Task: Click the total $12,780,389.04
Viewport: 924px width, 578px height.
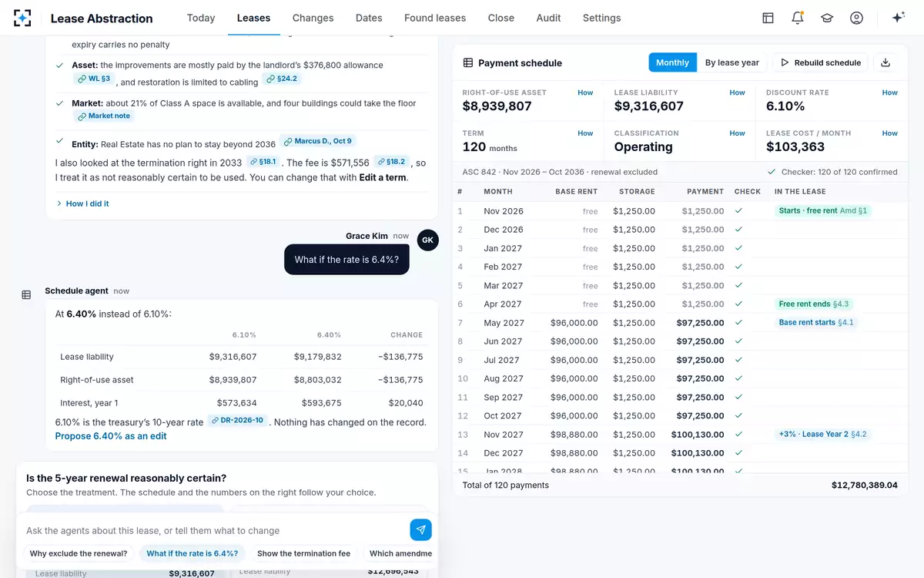Action: click(x=864, y=486)
